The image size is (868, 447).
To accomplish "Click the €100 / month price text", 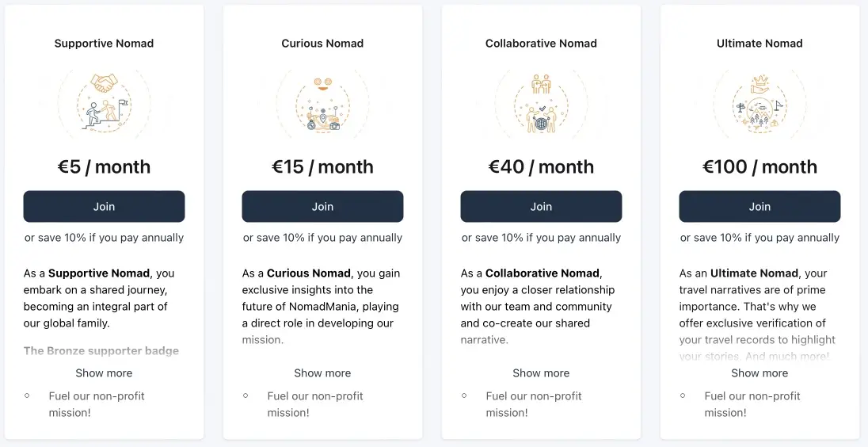I will pyautogui.click(x=759, y=166).
